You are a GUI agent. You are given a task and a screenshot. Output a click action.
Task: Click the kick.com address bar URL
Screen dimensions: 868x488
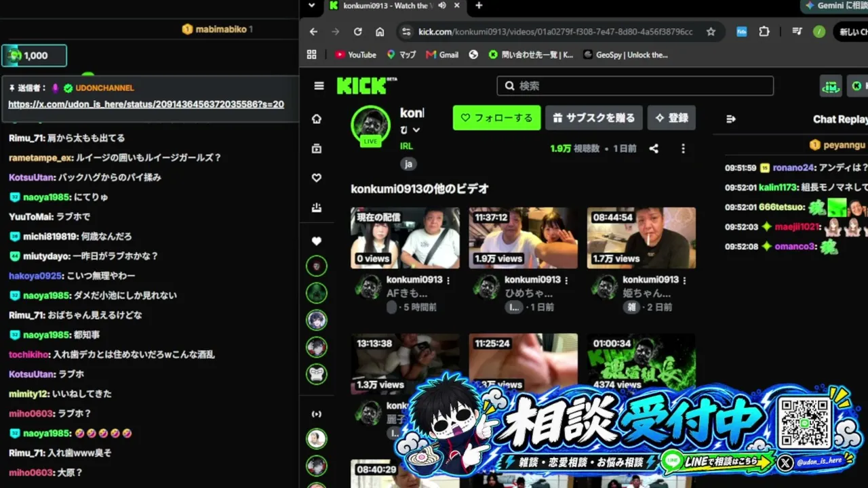(555, 32)
